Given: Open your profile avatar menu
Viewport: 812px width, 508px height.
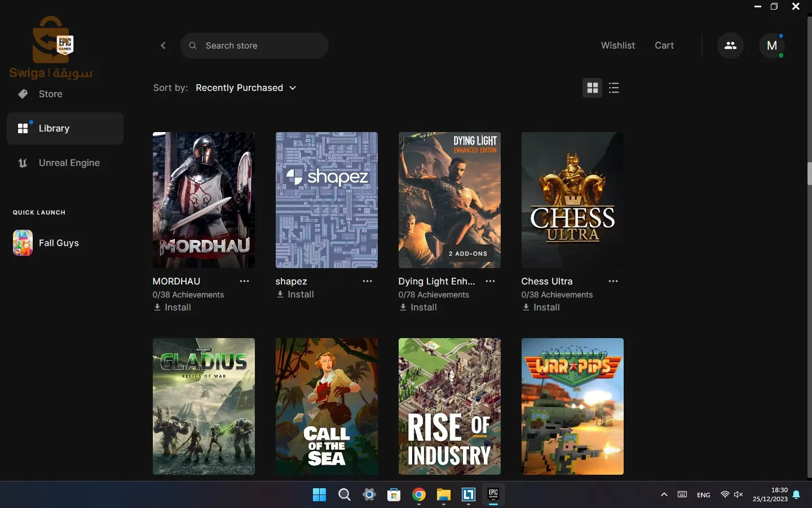Looking at the screenshot, I should [x=772, y=46].
